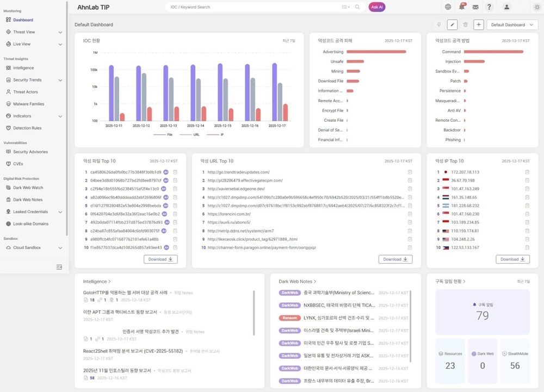The width and height of the screenshot is (544, 392).
Task: Click the edit dashboard pencil icon
Action: [x=452, y=24]
